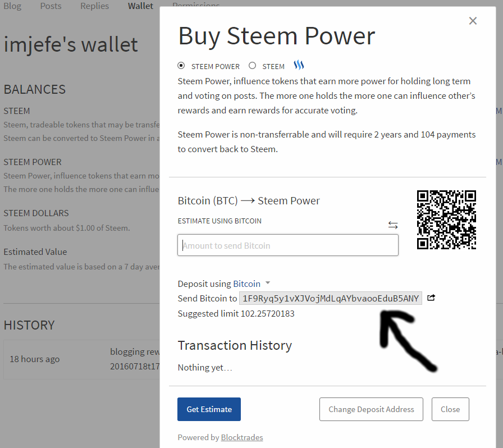Expand the deposit currency dropdown arrow
This screenshot has width=503, height=448.
(268, 283)
